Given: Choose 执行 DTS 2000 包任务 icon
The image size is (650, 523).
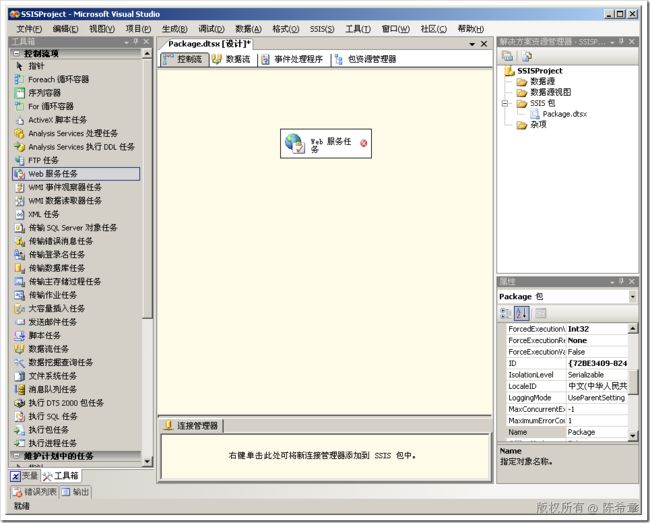Looking at the screenshot, I should 19,403.
